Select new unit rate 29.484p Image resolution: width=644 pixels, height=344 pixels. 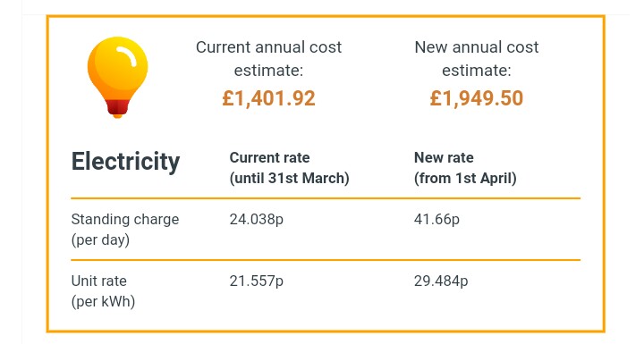441,281
